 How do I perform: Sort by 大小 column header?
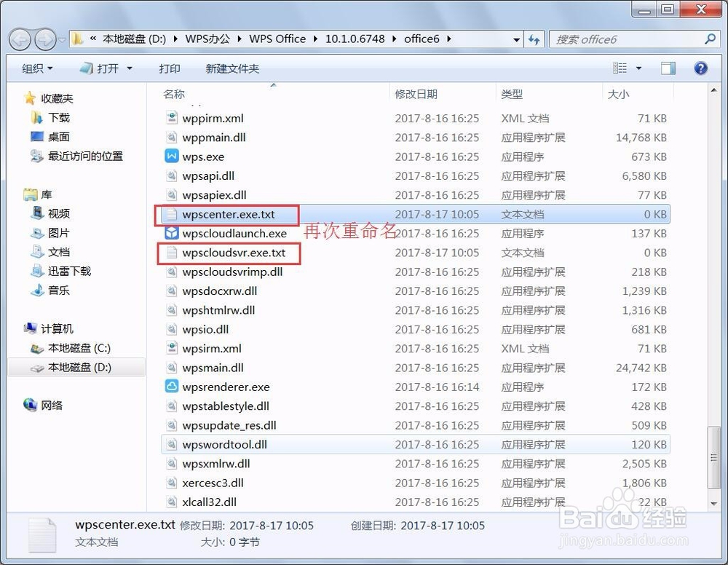tap(618, 94)
